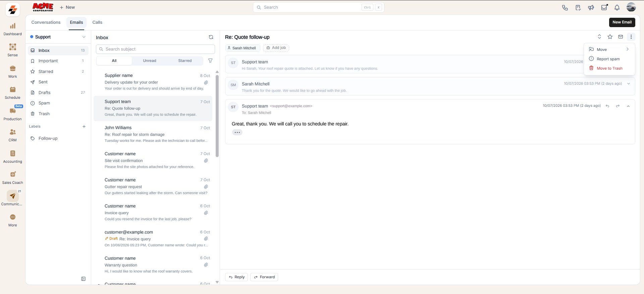
Task: Open the notifications bell
Action: tap(617, 7)
